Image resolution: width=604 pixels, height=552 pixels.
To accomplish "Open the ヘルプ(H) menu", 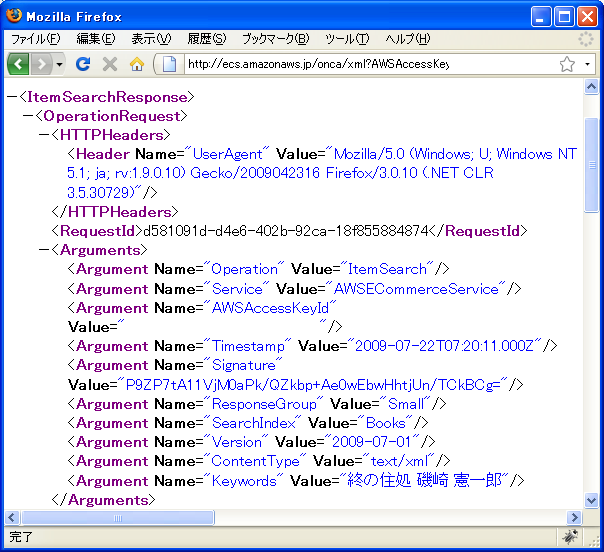I will 408,39.
